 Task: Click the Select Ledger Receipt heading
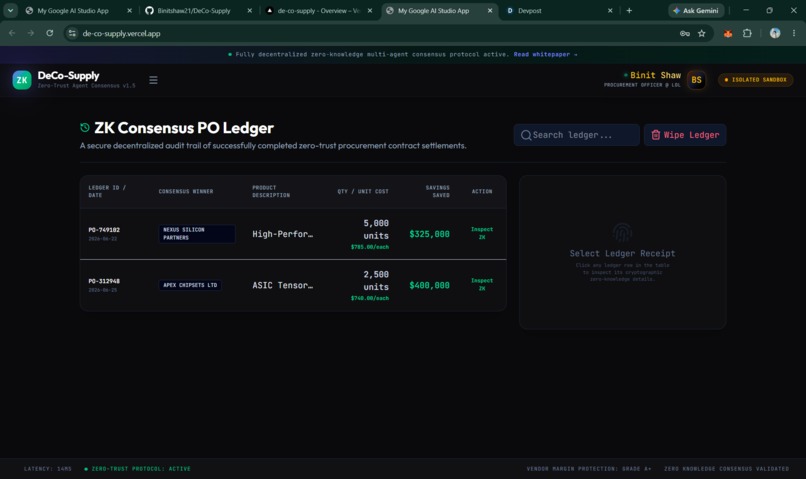pos(622,253)
